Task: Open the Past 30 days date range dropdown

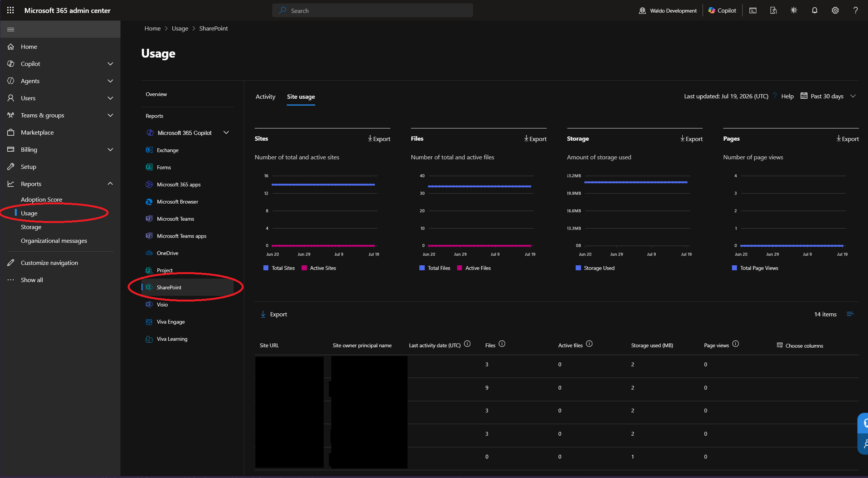Action: (828, 96)
